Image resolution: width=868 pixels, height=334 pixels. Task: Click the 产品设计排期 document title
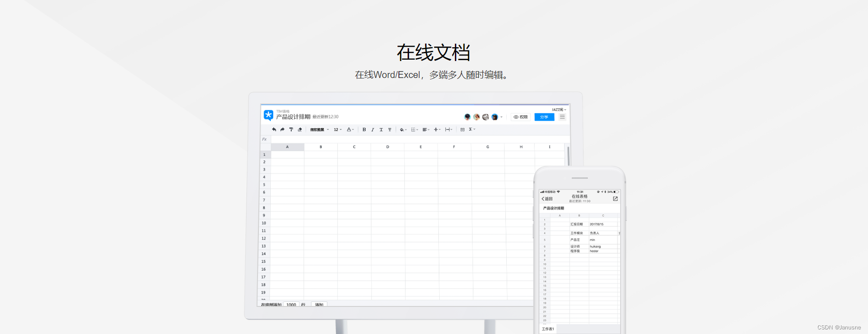tap(293, 117)
